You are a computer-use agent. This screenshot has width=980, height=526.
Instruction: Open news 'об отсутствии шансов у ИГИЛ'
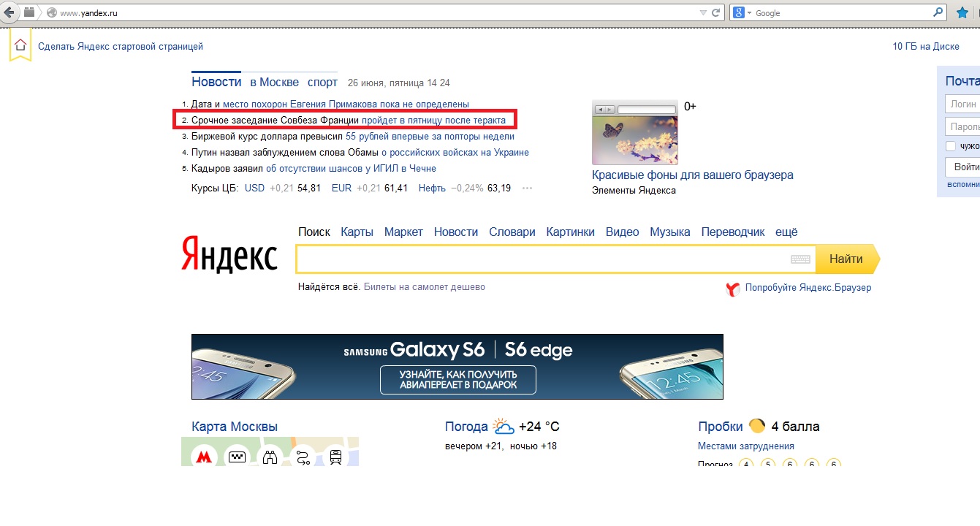pos(352,168)
